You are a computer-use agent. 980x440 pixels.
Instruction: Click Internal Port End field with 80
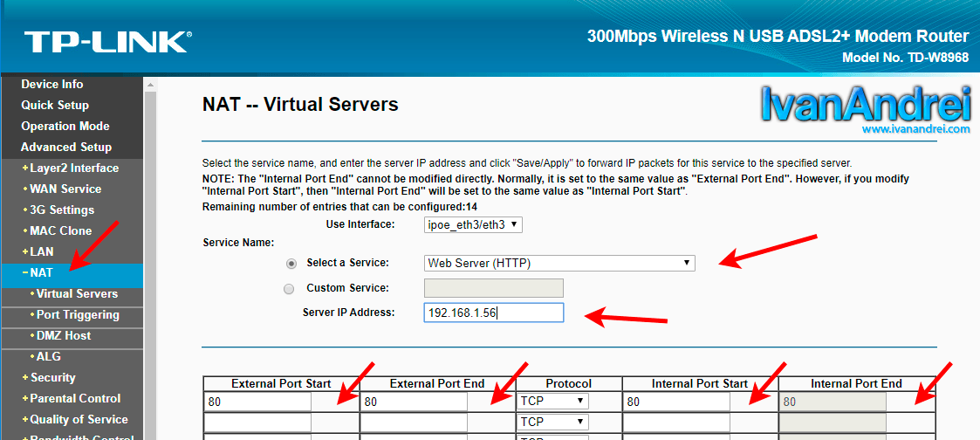(833, 402)
